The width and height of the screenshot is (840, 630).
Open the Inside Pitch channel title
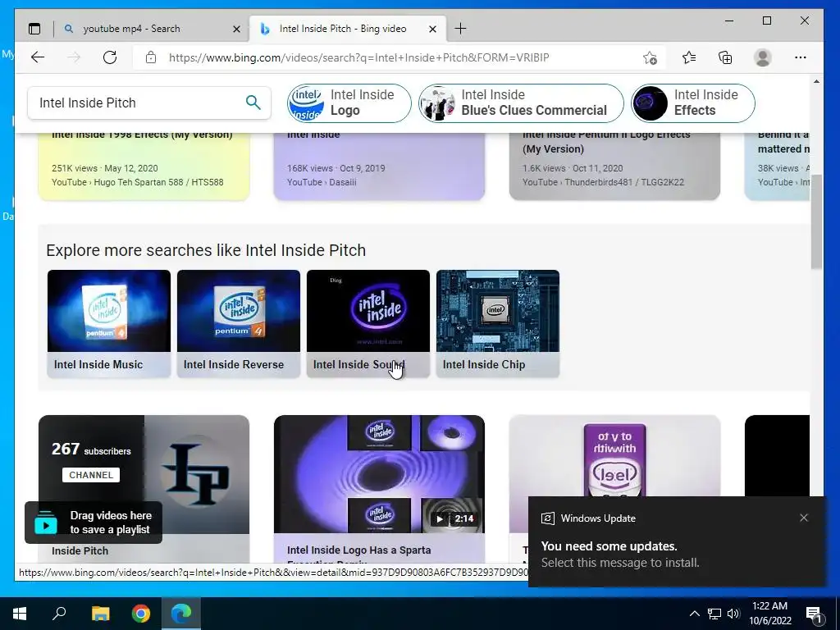(x=80, y=550)
